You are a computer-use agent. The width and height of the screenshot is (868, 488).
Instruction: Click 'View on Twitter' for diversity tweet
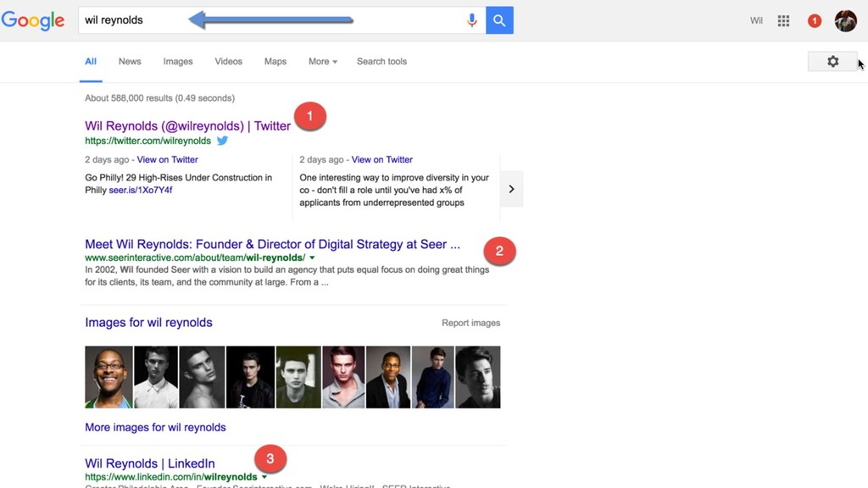[382, 159]
